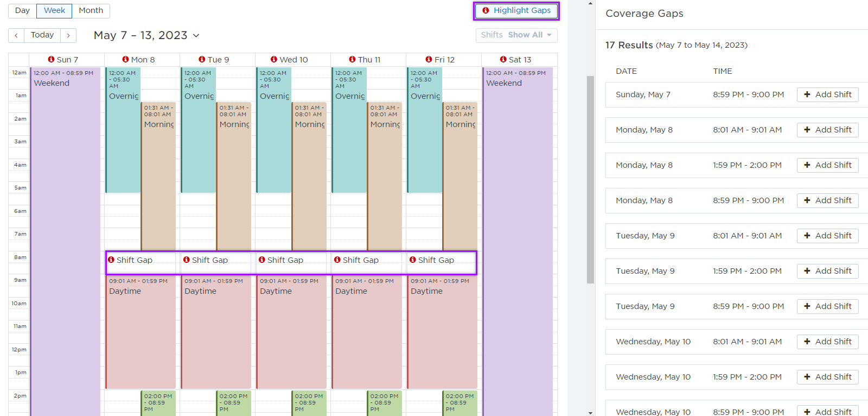Click the Thursday Shift Gap alert icon
The height and width of the screenshot is (416, 868).
point(337,260)
